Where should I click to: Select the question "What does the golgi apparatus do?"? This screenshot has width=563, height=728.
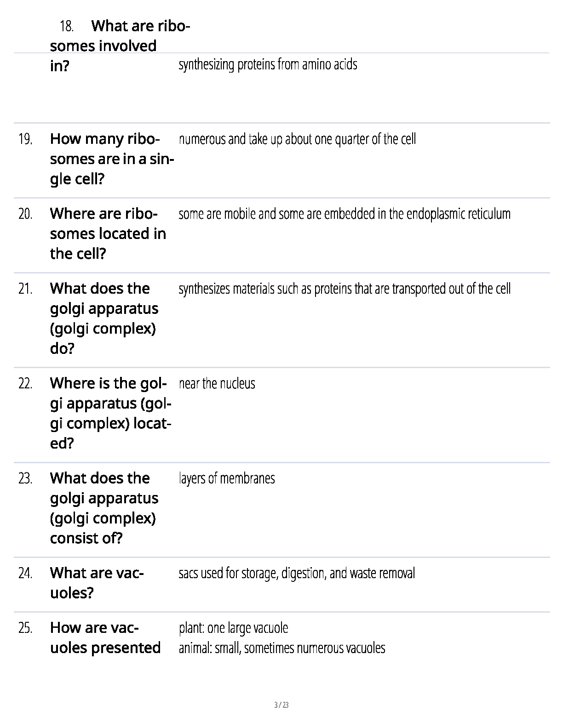(x=104, y=318)
